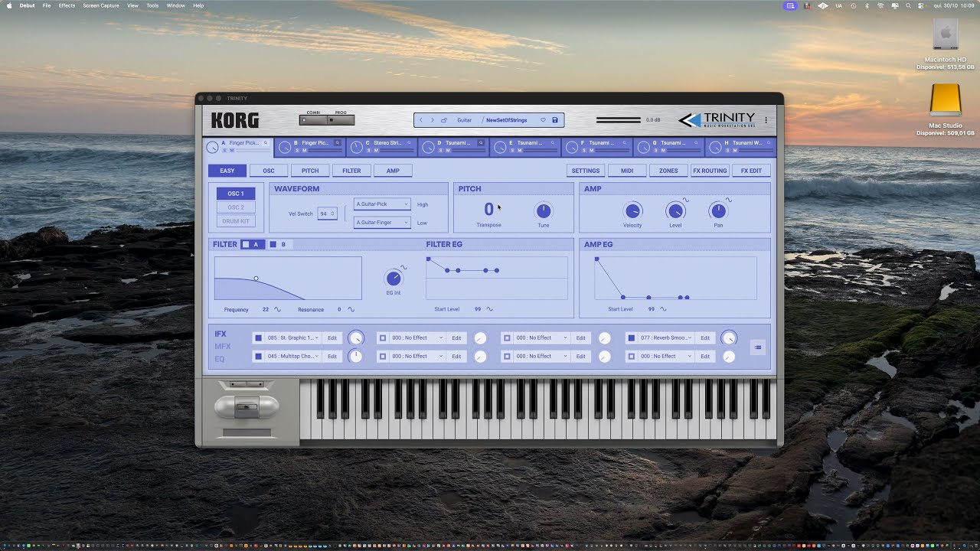Open the FX EDIT page

click(751, 171)
